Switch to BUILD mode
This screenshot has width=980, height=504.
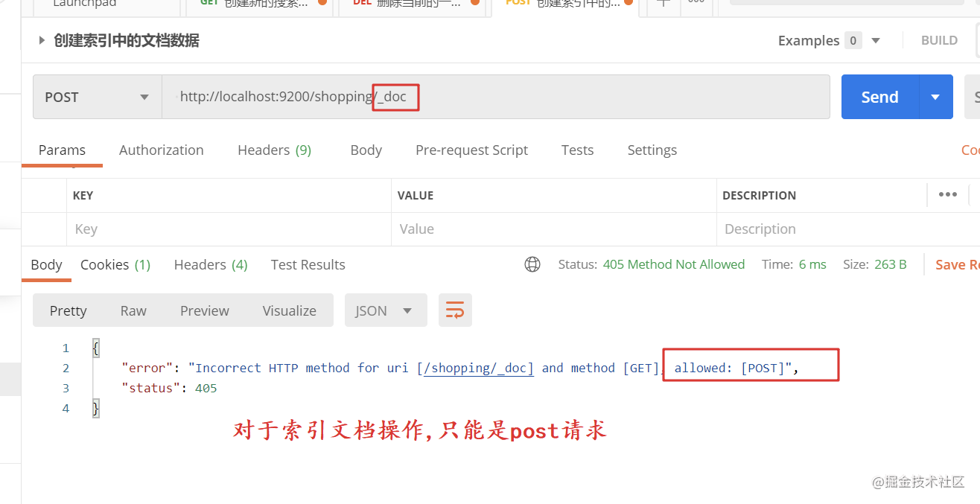click(939, 40)
